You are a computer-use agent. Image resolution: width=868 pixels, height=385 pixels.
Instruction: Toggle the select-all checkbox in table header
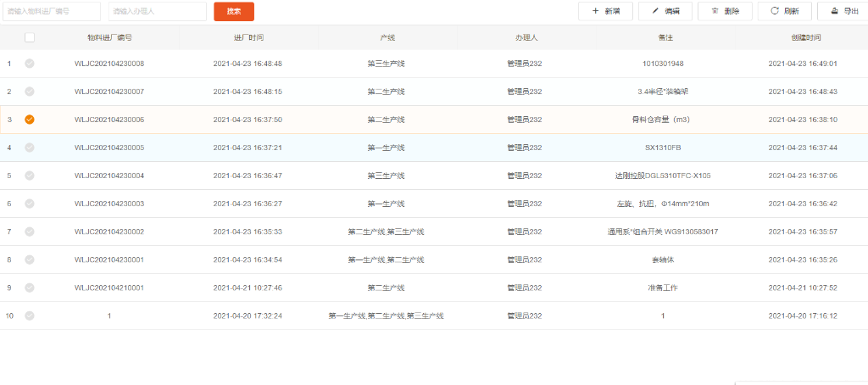(30, 38)
